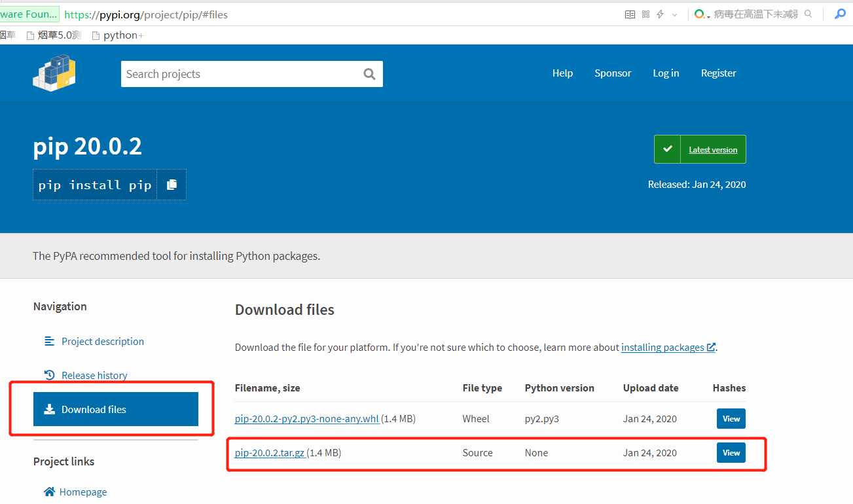The image size is (853, 504).
Task: Click the blue key password icon
Action: pos(840,14)
